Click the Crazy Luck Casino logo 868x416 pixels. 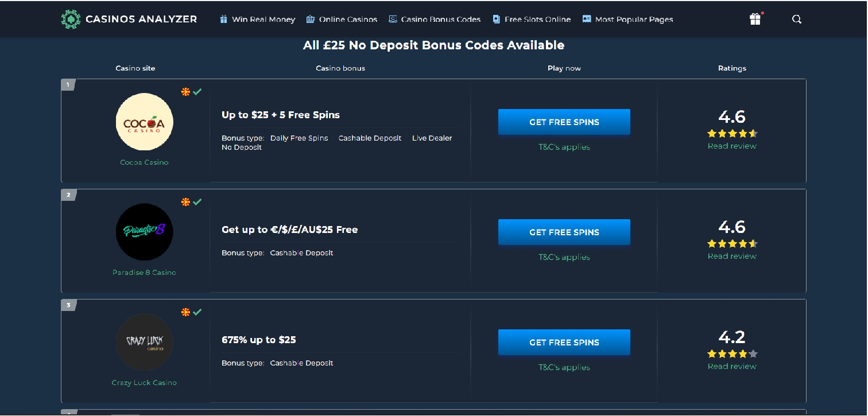(144, 342)
